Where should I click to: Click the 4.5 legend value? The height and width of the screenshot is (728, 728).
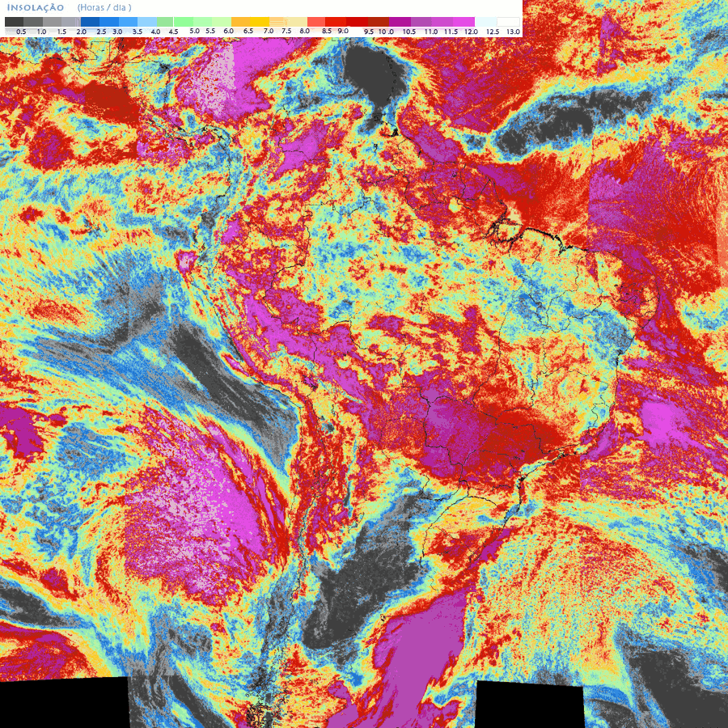pyautogui.click(x=174, y=32)
